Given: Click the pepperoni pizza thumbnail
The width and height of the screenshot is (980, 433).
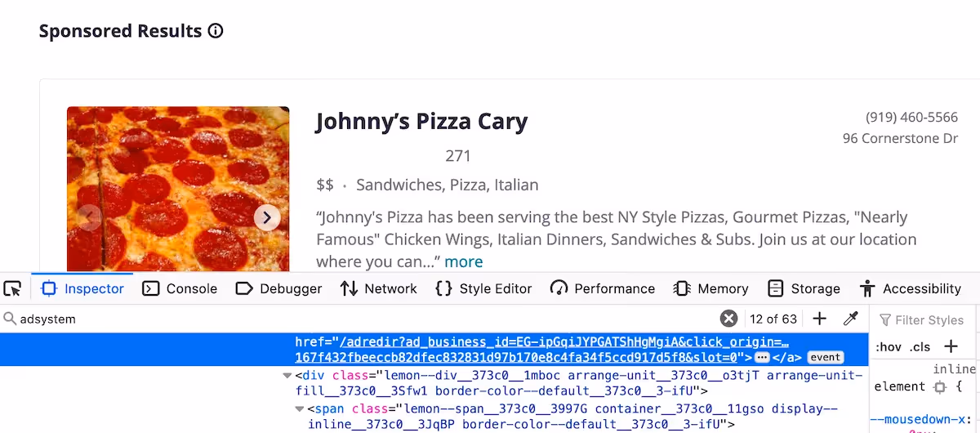Looking at the screenshot, I should tap(178, 189).
